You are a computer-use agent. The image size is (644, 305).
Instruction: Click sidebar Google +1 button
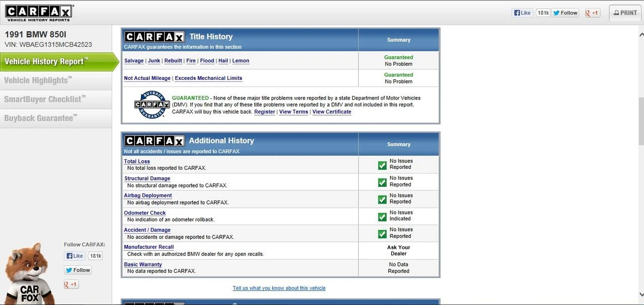[x=71, y=284]
